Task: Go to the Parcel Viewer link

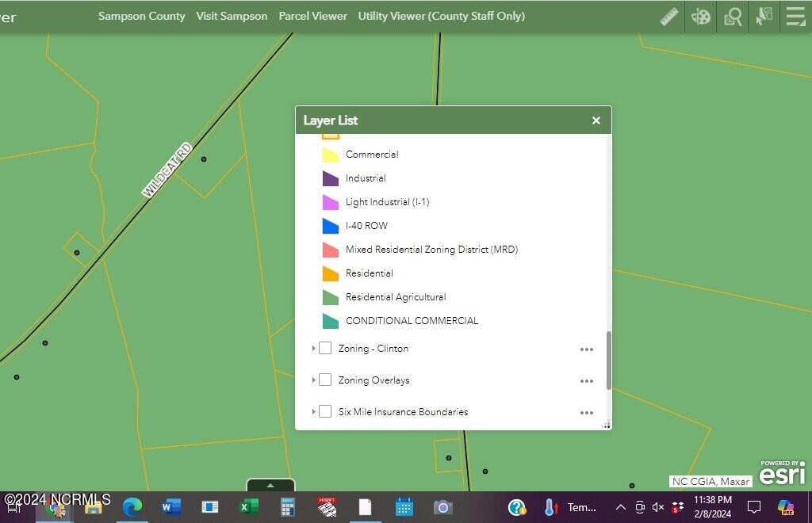Action: [312, 16]
